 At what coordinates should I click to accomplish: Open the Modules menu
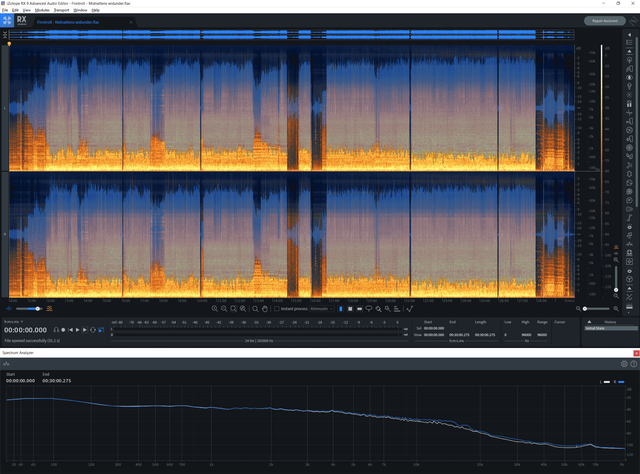[42, 10]
